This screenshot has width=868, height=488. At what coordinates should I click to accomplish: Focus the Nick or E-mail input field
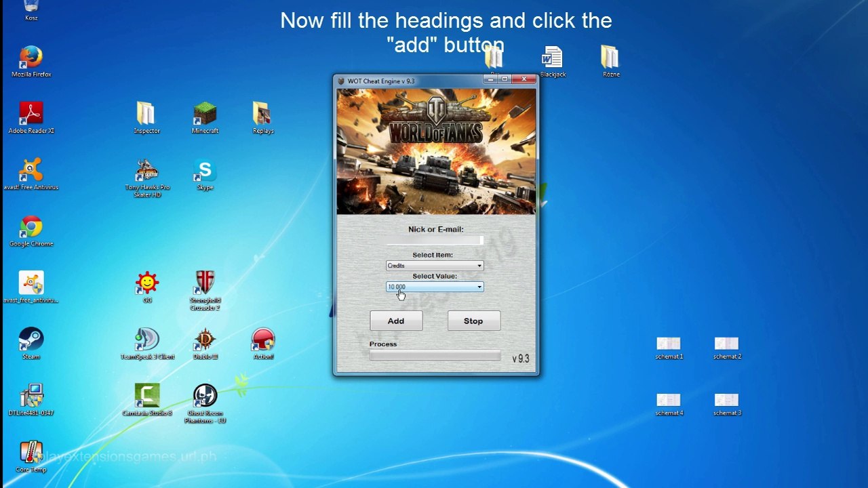435,240
